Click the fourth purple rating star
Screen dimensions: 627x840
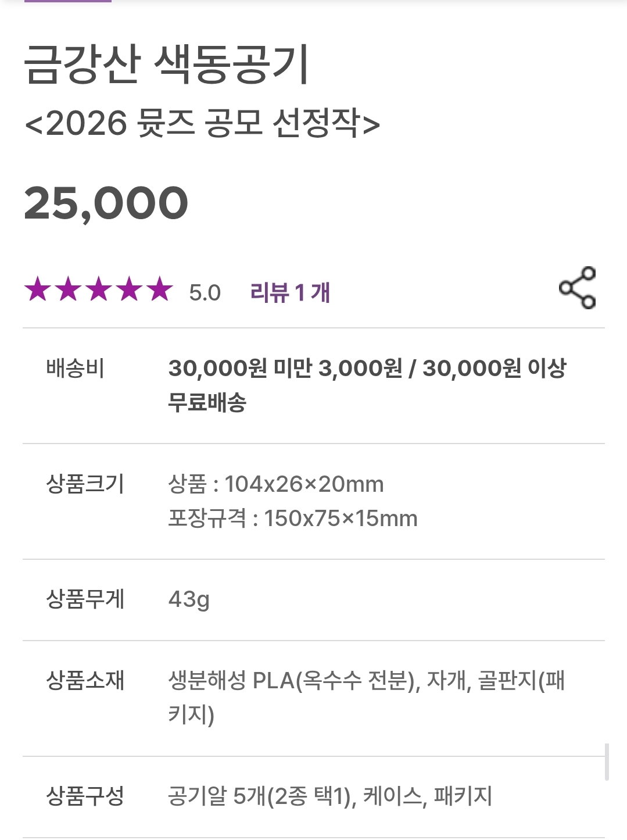tap(129, 289)
